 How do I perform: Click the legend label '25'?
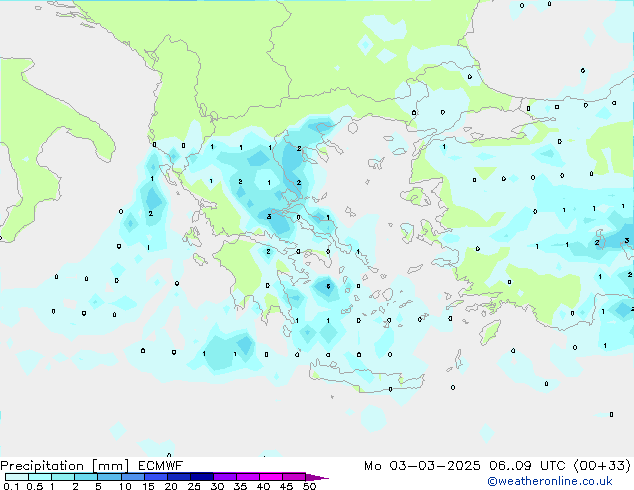pos(194,486)
